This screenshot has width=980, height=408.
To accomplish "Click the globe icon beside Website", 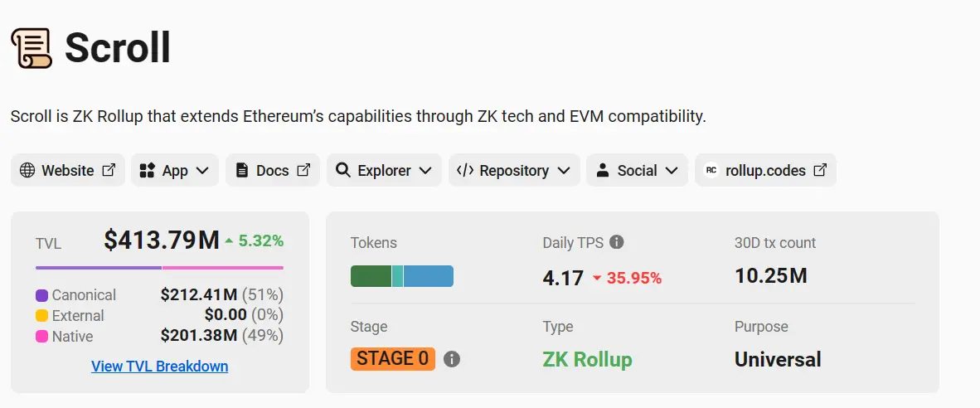I will click(27, 171).
